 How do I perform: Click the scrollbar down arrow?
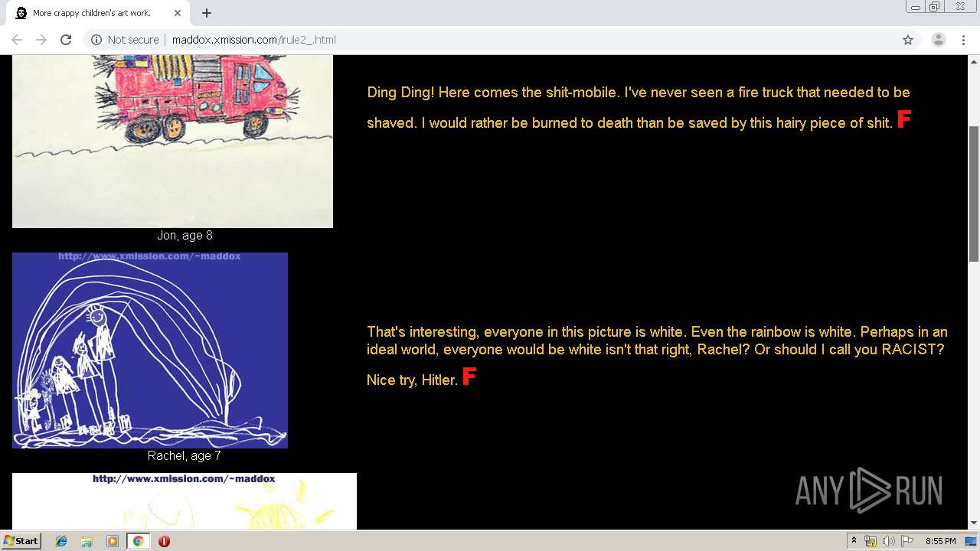point(974,523)
